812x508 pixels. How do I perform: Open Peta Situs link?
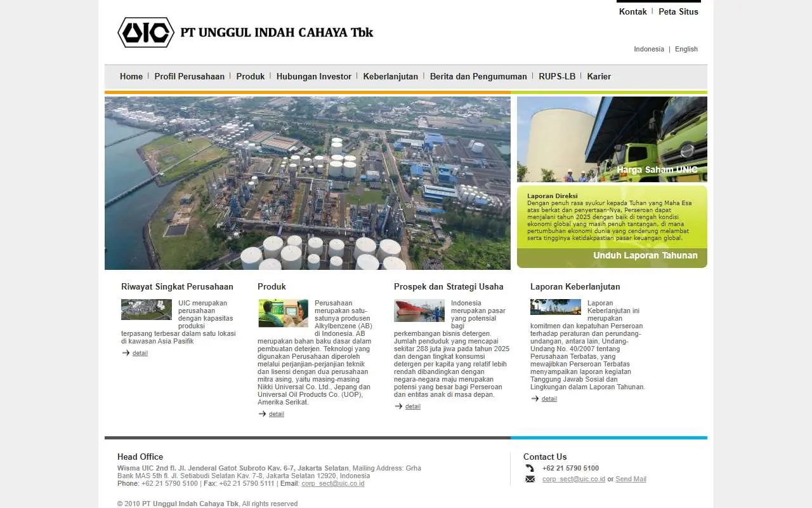click(678, 11)
